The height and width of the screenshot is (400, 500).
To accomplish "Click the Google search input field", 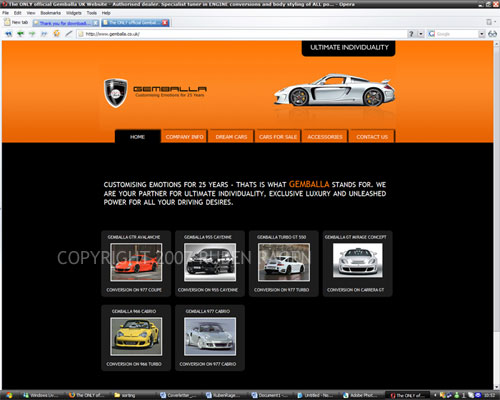I will [x=457, y=34].
